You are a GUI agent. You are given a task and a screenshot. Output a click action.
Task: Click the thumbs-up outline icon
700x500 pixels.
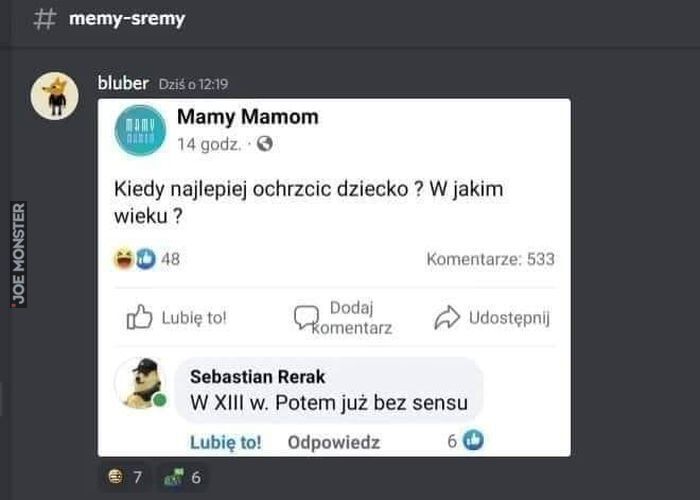(139, 317)
